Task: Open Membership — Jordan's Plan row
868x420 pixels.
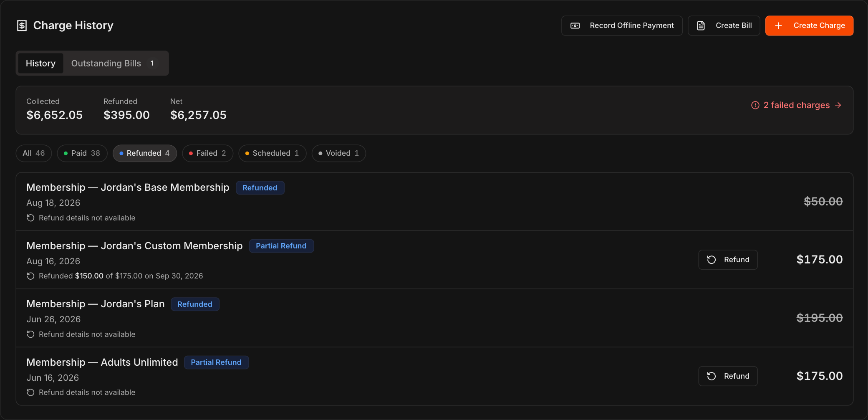Action: pyautogui.click(x=434, y=318)
